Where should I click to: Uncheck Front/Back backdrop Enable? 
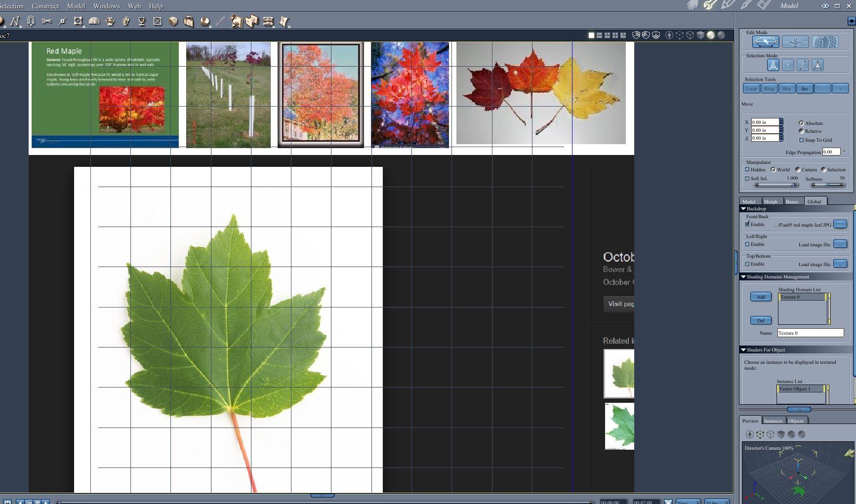pos(747,224)
